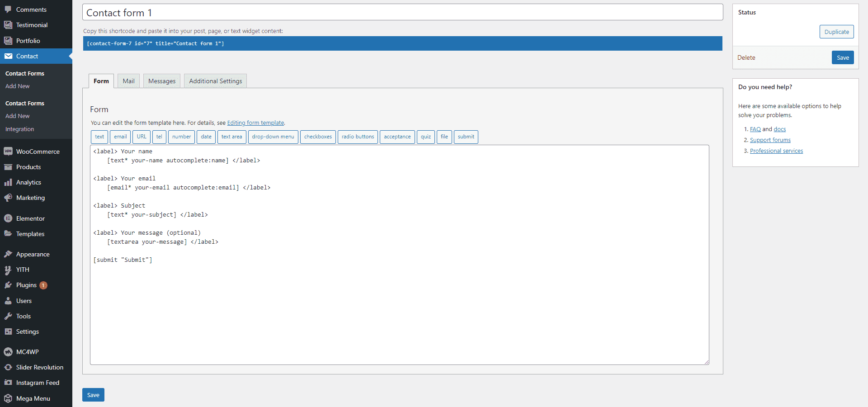This screenshot has width=868, height=407.
Task: Click the Mega Menu cube icon
Action: pyautogui.click(x=8, y=398)
